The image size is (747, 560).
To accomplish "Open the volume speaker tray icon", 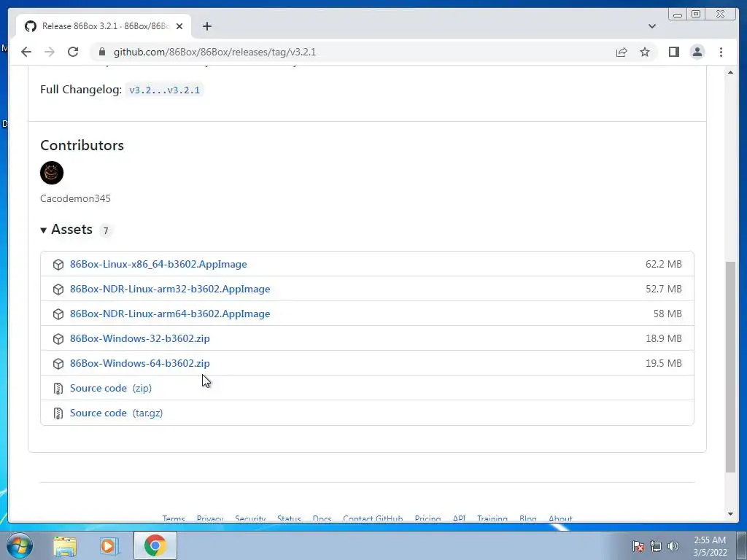I will point(673,546).
